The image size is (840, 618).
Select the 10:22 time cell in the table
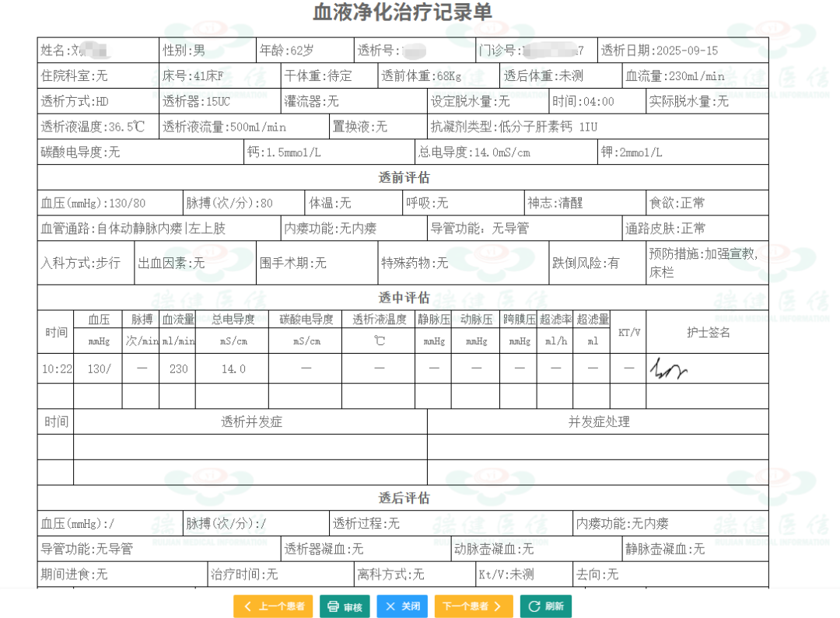click(55, 368)
